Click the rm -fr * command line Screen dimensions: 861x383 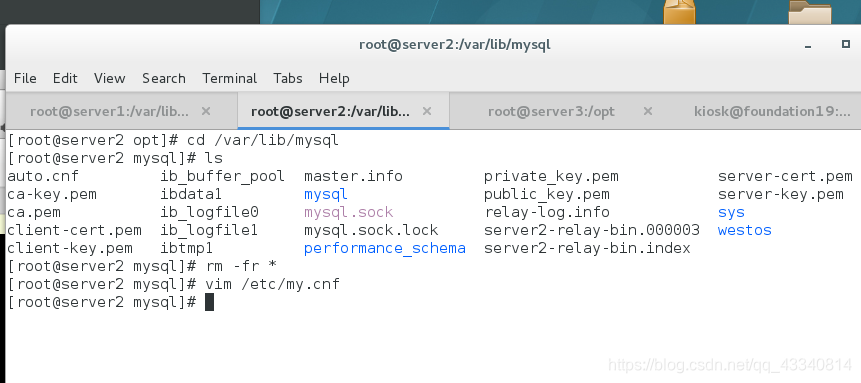pyautogui.click(x=241, y=266)
